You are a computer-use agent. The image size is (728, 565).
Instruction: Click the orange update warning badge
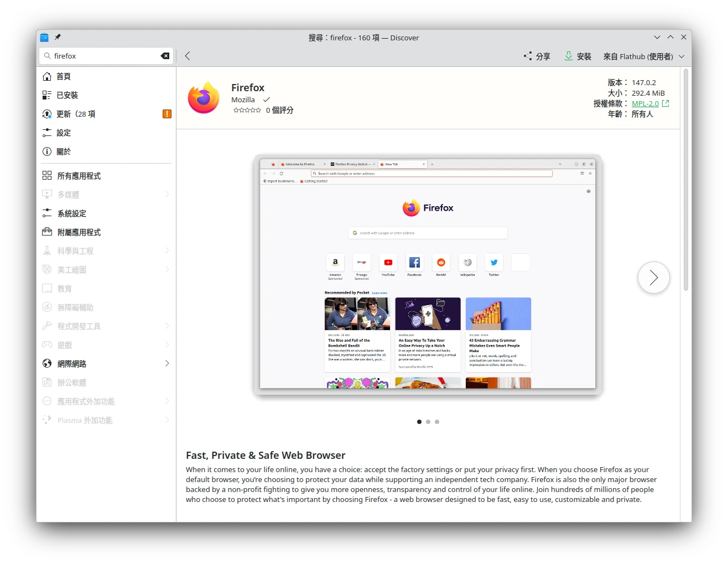tap(167, 114)
